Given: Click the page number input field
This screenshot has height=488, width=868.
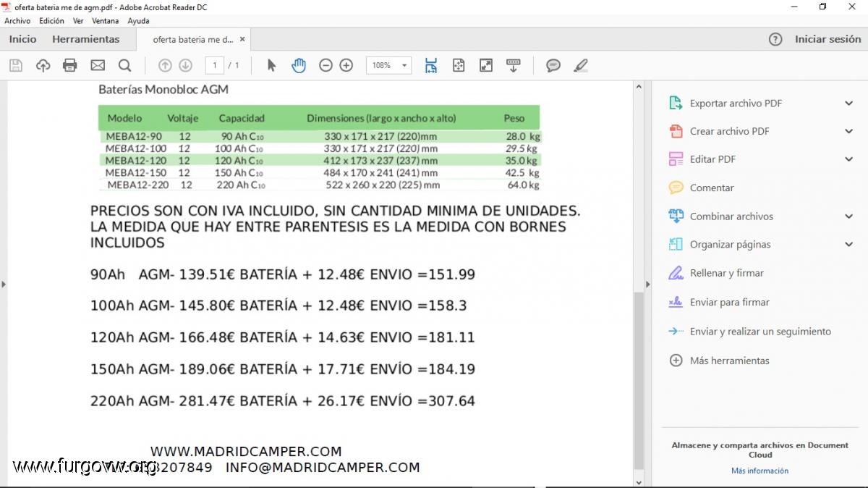Looking at the screenshot, I should pyautogui.click(x=214, y=66).
